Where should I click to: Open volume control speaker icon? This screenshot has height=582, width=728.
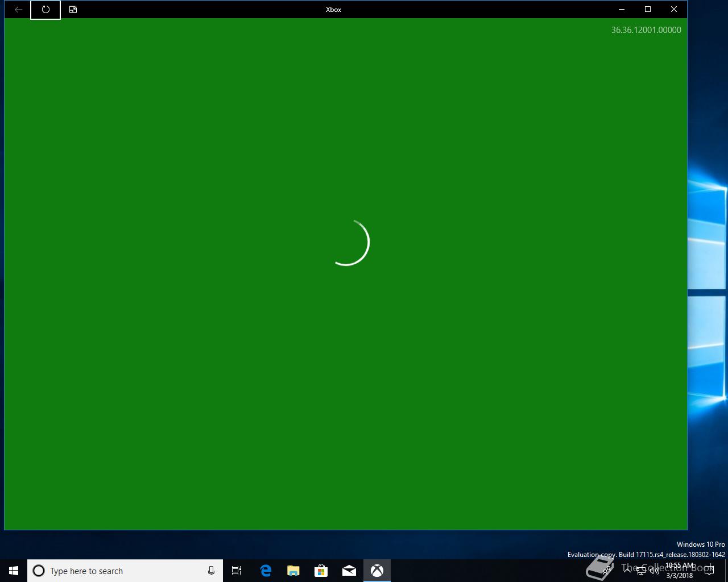pyautogui.click(x=655, y=571)
